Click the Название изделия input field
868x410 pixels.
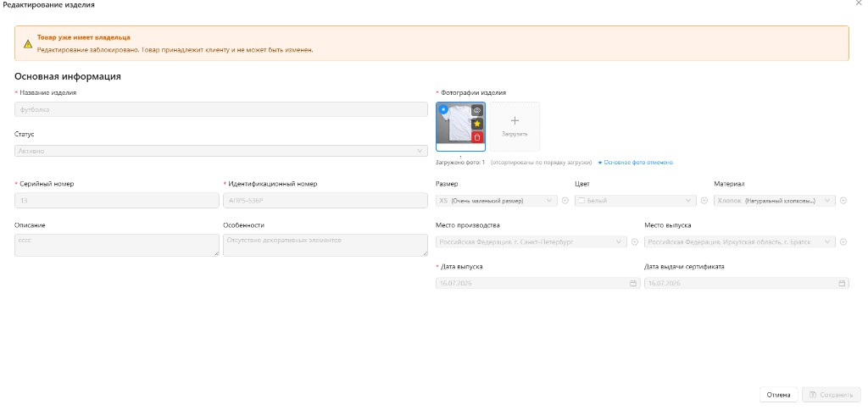click(221, 109)
